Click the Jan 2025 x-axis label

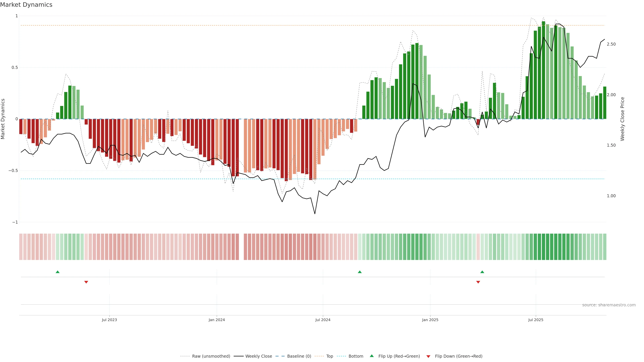point(430,320)
